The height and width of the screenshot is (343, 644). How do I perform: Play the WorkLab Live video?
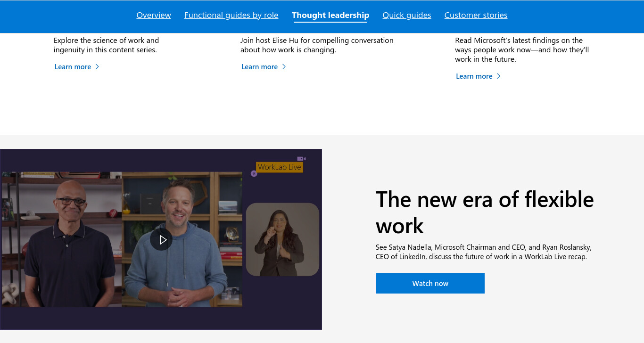[161, 239]
